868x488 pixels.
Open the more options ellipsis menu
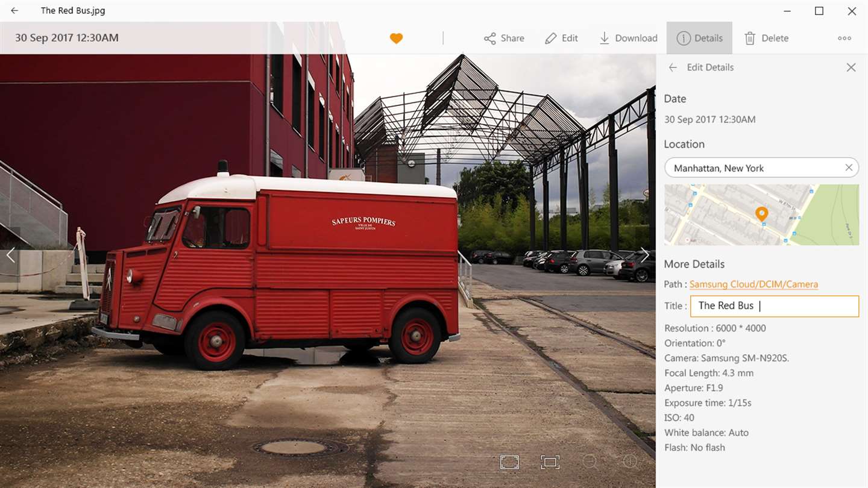click(844, 38)
